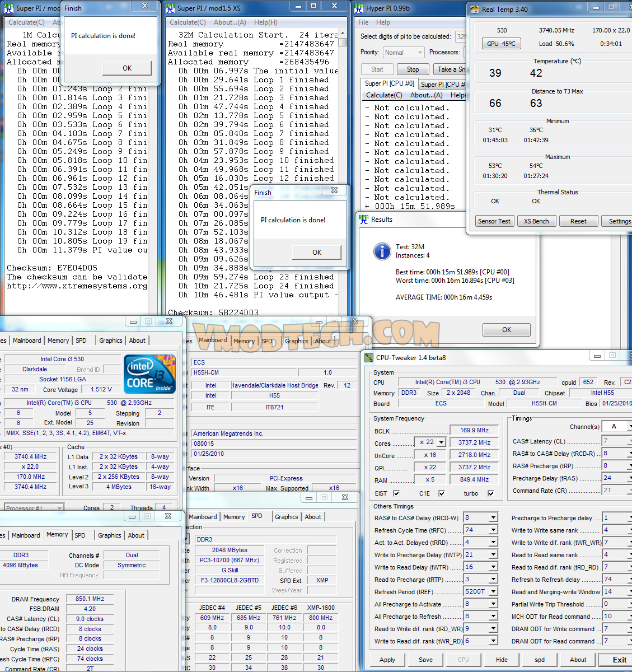Open the Read to Precharge (tRTP) dropdown
Image resolution: width=632 pixels, height=672 pixels.
click(x=493, y=580)
